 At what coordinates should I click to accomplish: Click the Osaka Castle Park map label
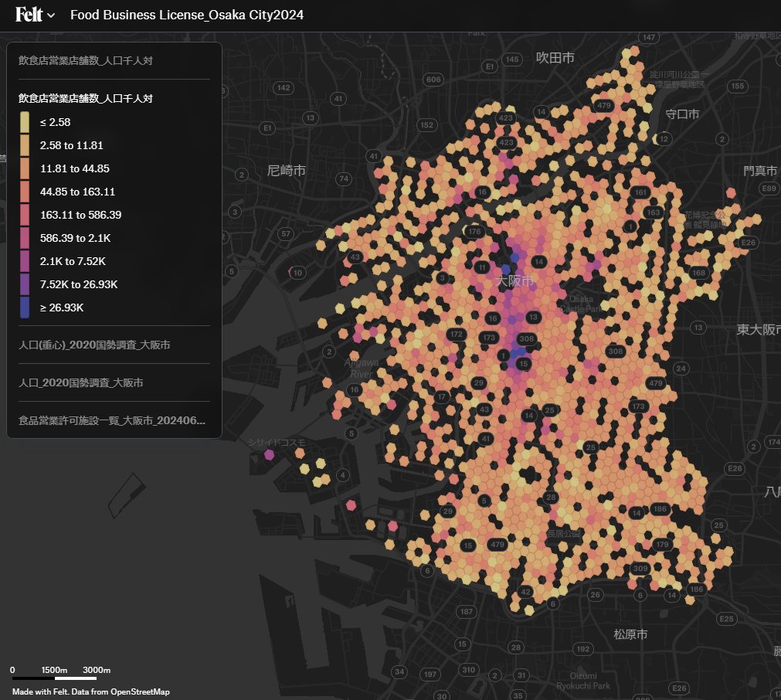581,304
